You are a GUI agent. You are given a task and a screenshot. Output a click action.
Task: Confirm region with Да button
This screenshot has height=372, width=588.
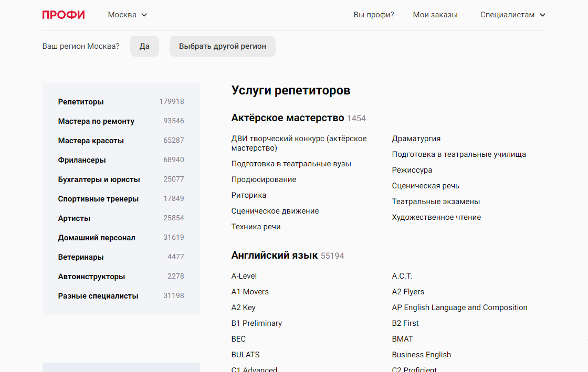[144, 46]
